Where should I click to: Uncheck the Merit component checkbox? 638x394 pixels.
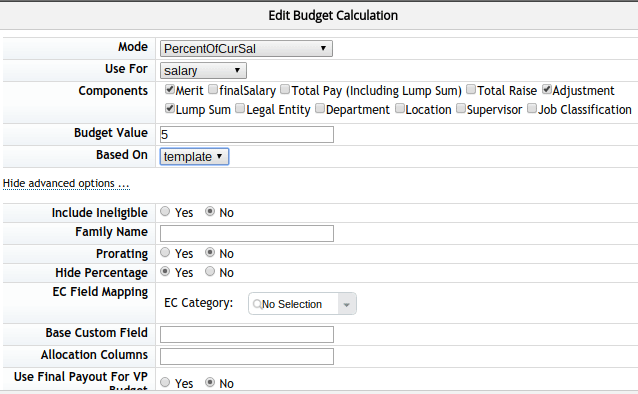tap(170, 89)
